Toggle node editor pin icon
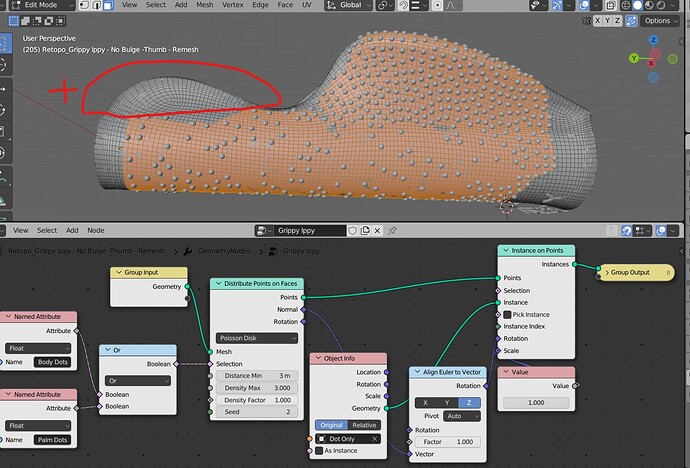 pyautogui.click(x=392, y=230)
